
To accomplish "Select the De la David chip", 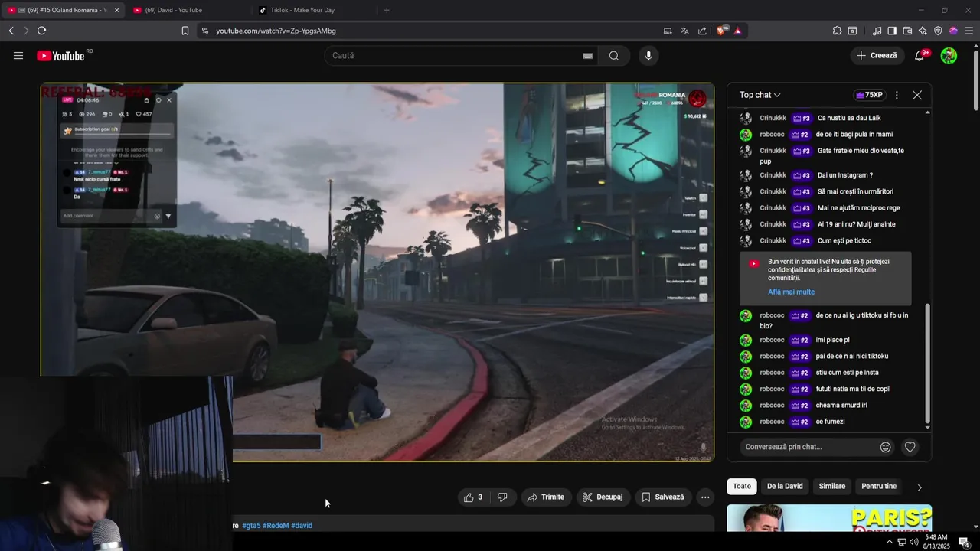I will click(785, 487).
